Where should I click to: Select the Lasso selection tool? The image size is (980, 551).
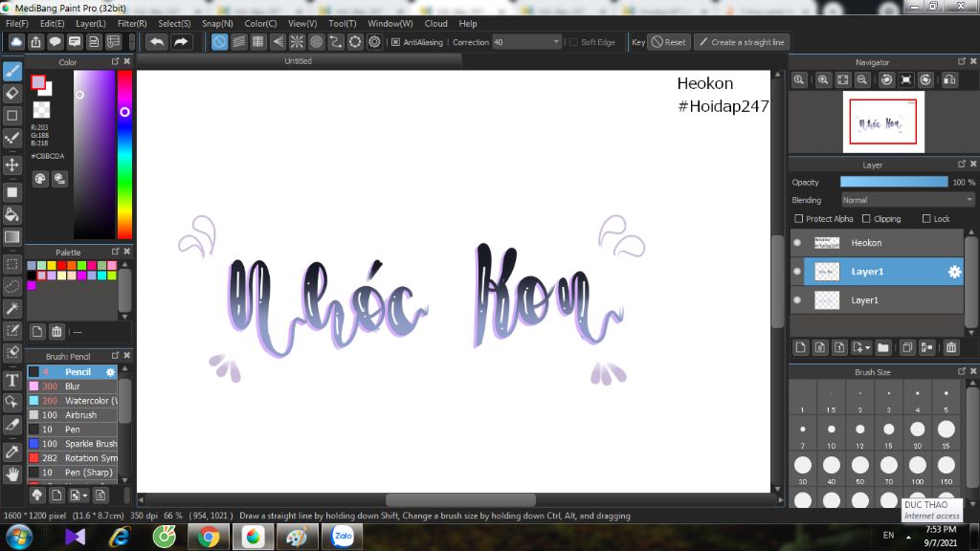point(12,286)
